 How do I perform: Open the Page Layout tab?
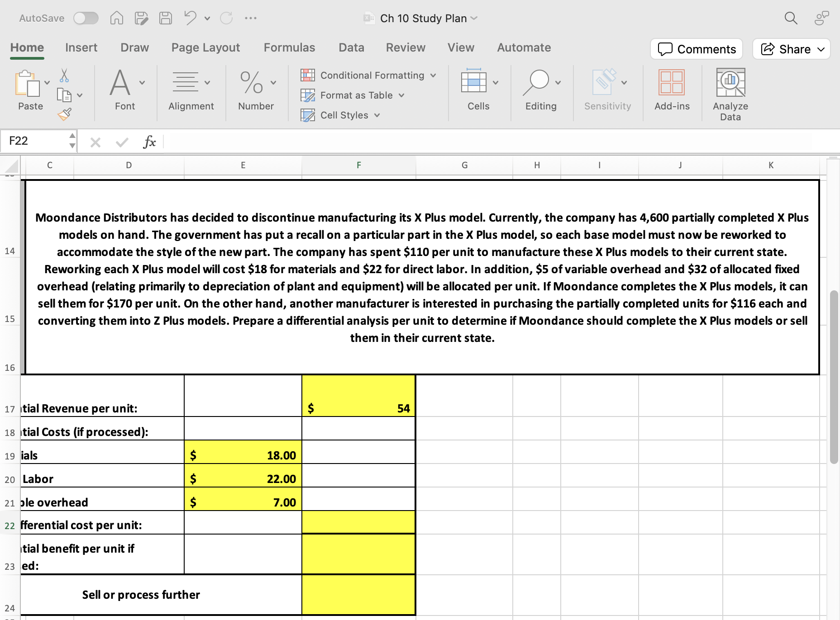205,47
